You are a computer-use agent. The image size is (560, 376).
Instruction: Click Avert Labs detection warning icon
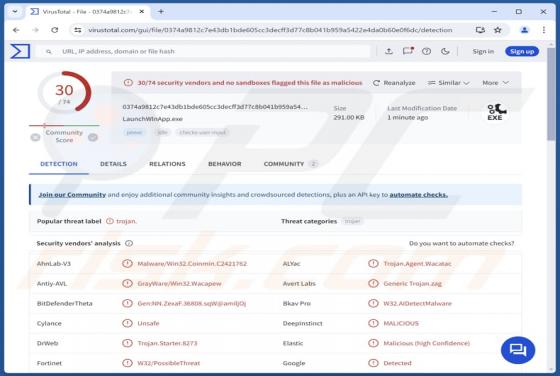pos(373,284)
